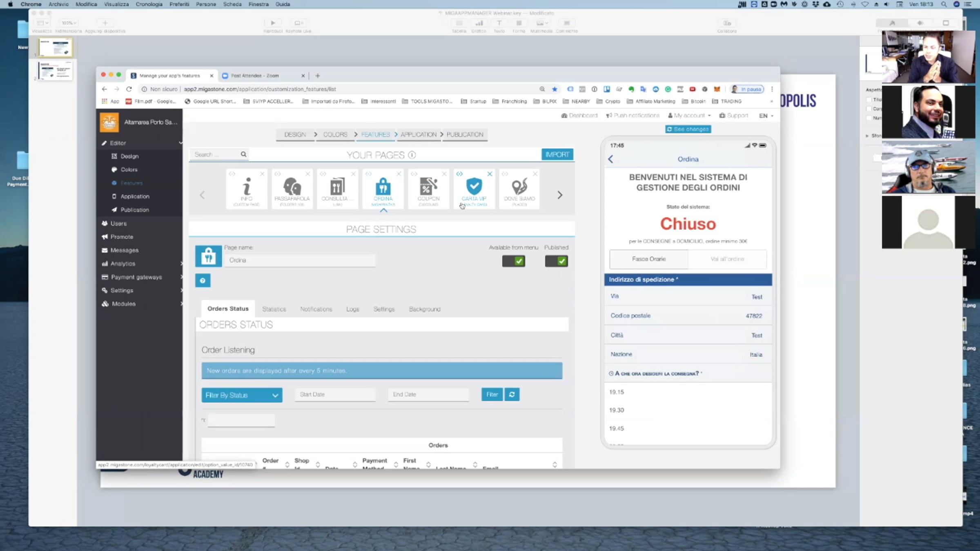Open a new Chrome tab
The height and width of the screenshot is (551, 980).
click(x=318, y=76)
